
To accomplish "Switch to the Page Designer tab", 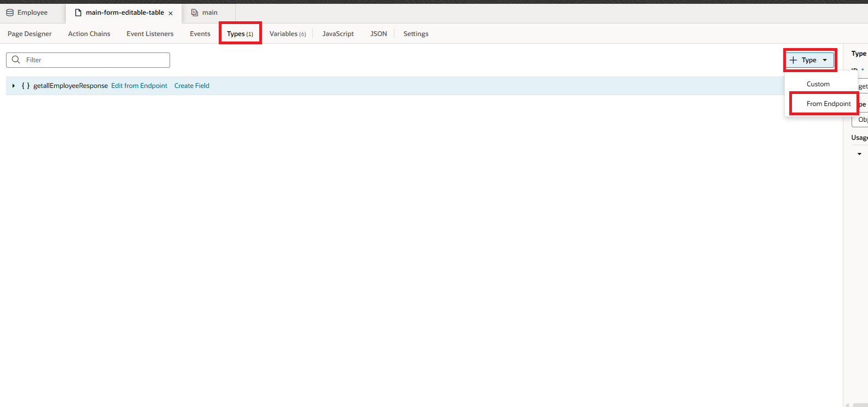I will (30, 34).
